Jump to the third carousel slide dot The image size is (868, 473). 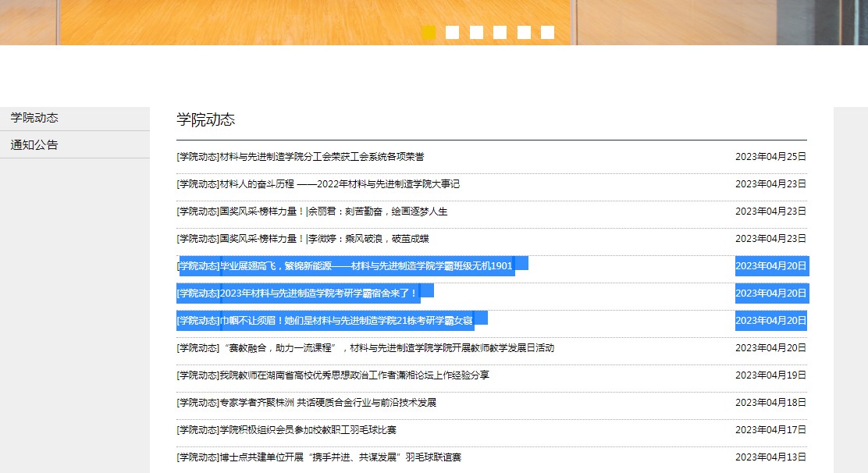click(476, 32)
